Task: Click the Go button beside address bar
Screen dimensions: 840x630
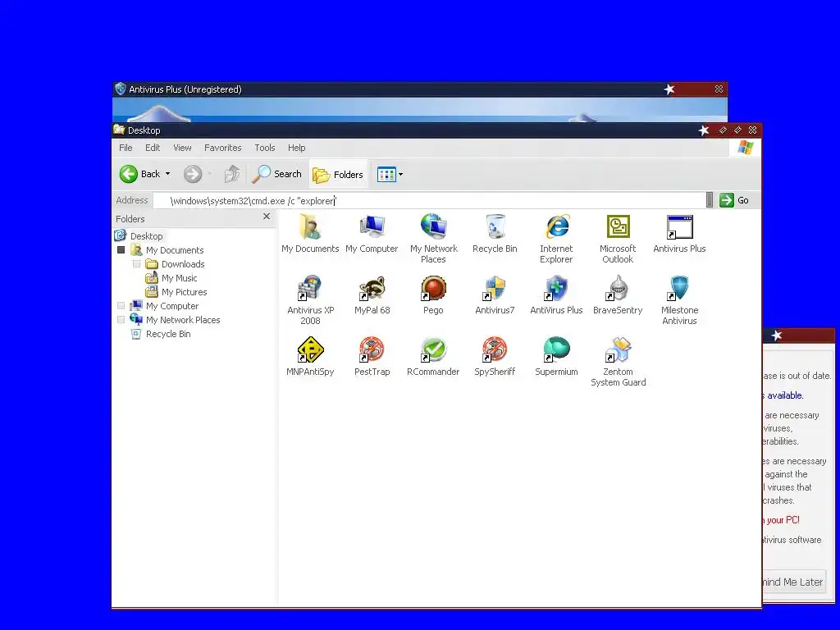Action: [x=734, y=200]
